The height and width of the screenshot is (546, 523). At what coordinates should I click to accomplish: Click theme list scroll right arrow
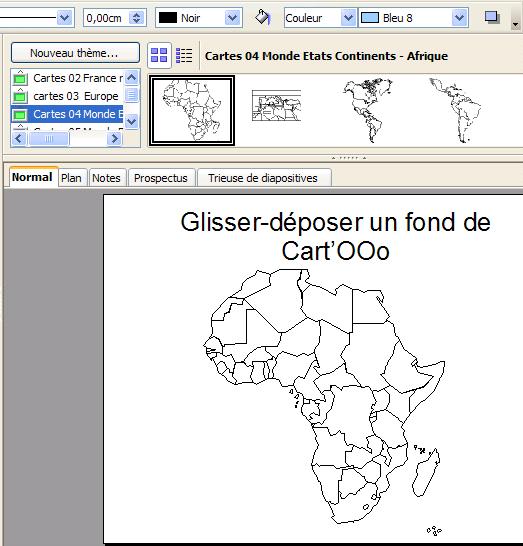point(114,139)
